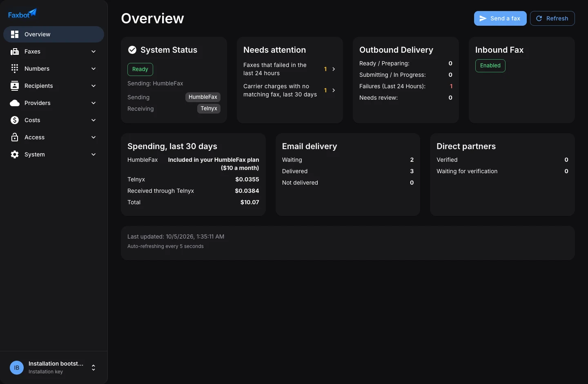Viewport: 588px width, 384px height.
Task: Open arrow for faxes failed in 24 hours
Action: [334, 69]
